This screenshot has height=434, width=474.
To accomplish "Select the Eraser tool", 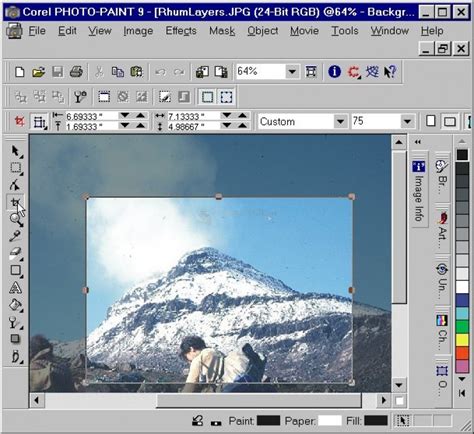I will click(15, 253).
